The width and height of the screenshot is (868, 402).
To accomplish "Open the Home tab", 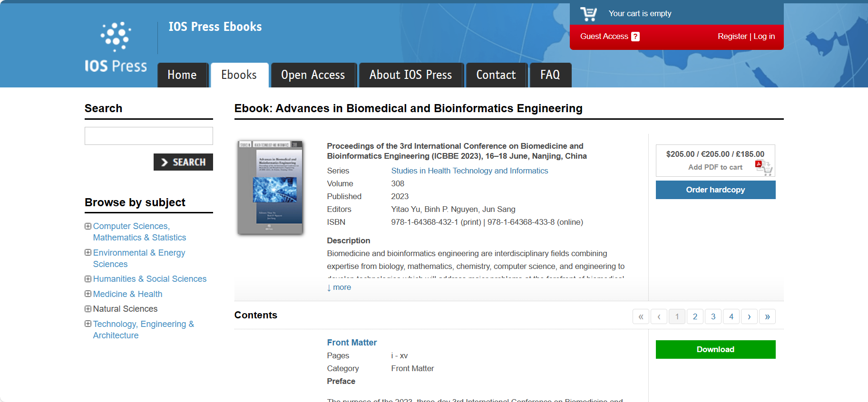I will coord(182,75).
